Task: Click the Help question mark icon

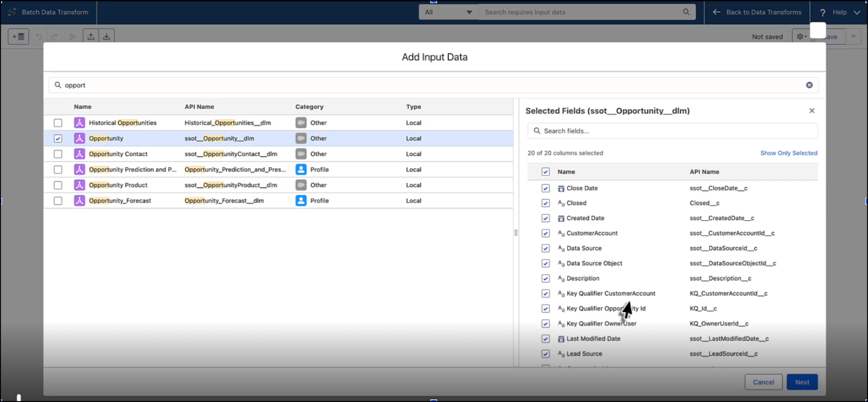Action: click(822, 12)
